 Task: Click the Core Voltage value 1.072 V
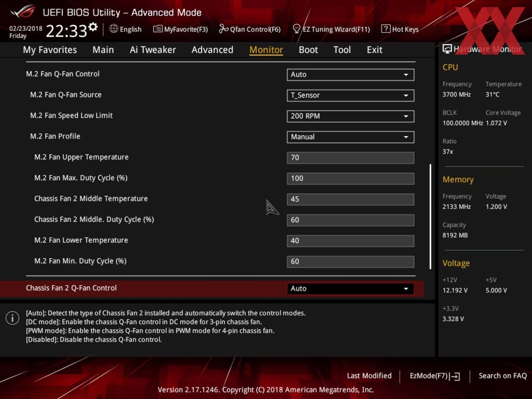[x=496, y=123]
